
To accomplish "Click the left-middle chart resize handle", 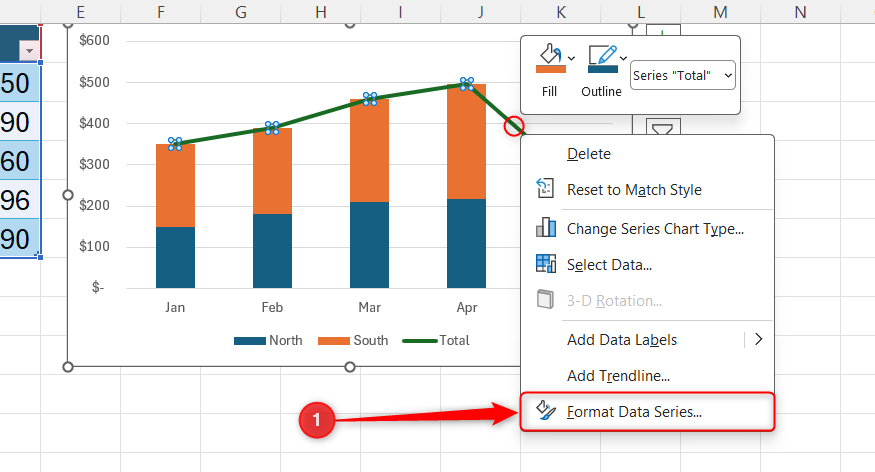I will tap(68, 195).
